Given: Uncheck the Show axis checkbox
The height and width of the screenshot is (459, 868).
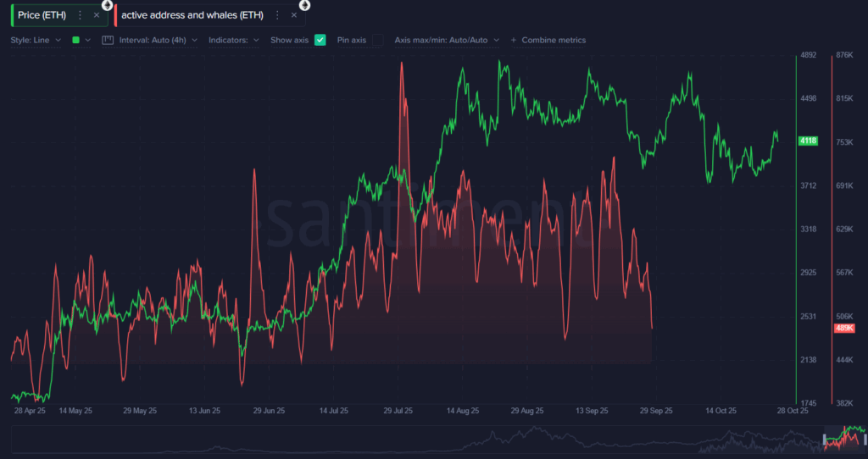Looking at the screenshot, I should click(320, 40).
